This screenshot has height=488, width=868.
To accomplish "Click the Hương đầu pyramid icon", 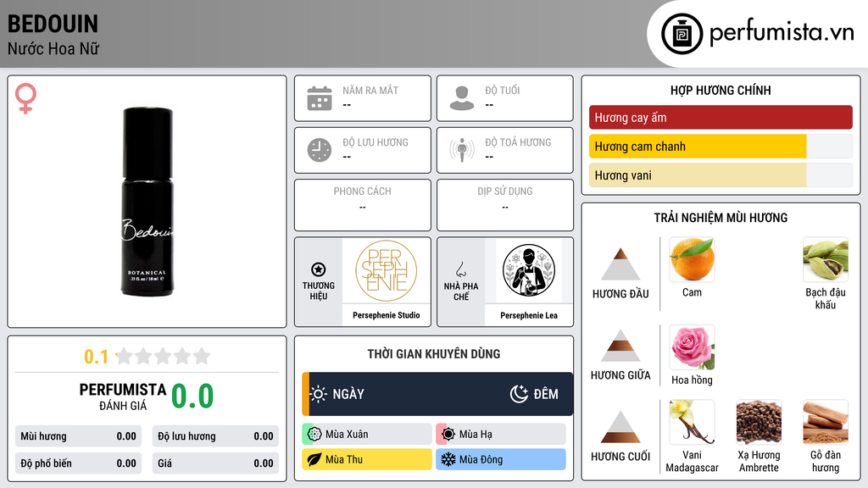I will pyautogui.click(x=620, y=264).
